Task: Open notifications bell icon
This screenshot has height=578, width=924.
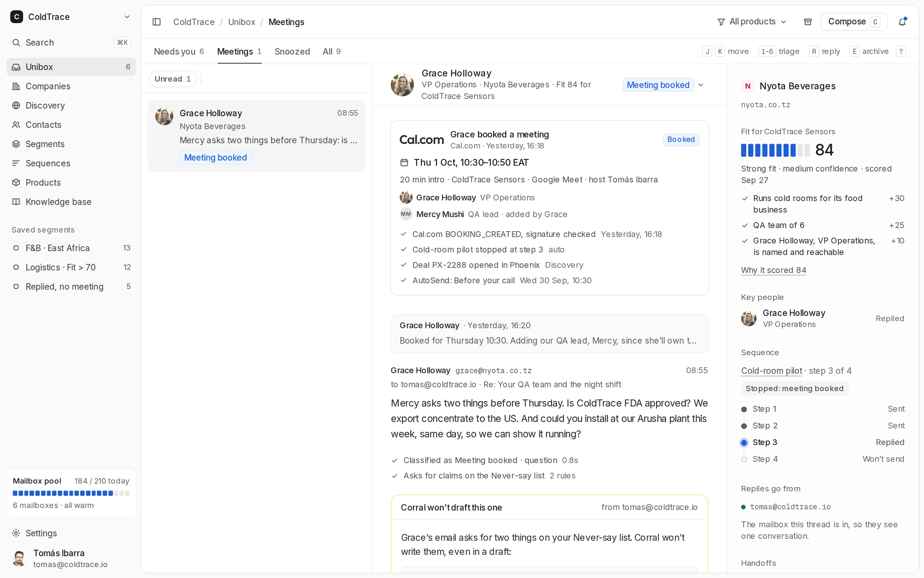Action: point(902,22)
